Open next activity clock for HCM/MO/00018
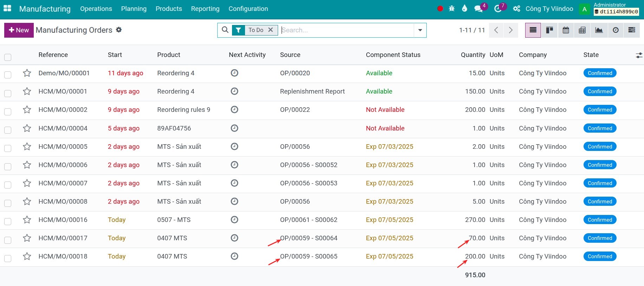This screenshot has width=644, height=286. point(234,256)
